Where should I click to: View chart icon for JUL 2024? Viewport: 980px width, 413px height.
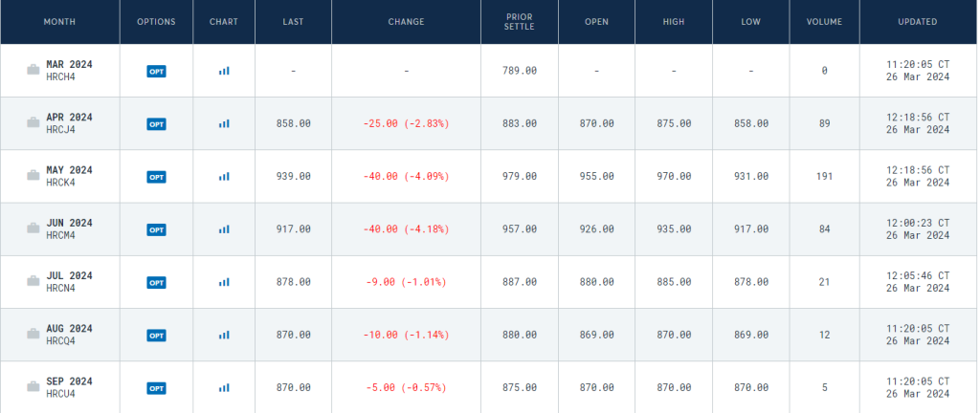pos(224,282)
